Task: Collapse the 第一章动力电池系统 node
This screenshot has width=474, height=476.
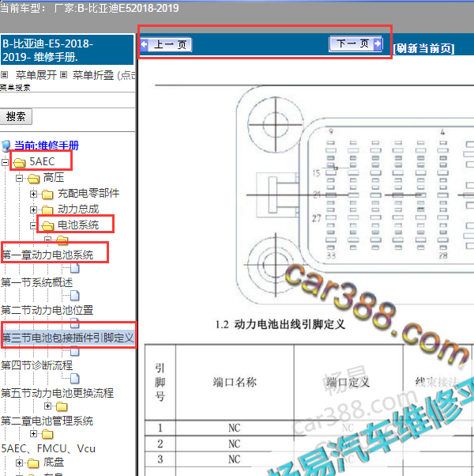Action: coord(47,240)
